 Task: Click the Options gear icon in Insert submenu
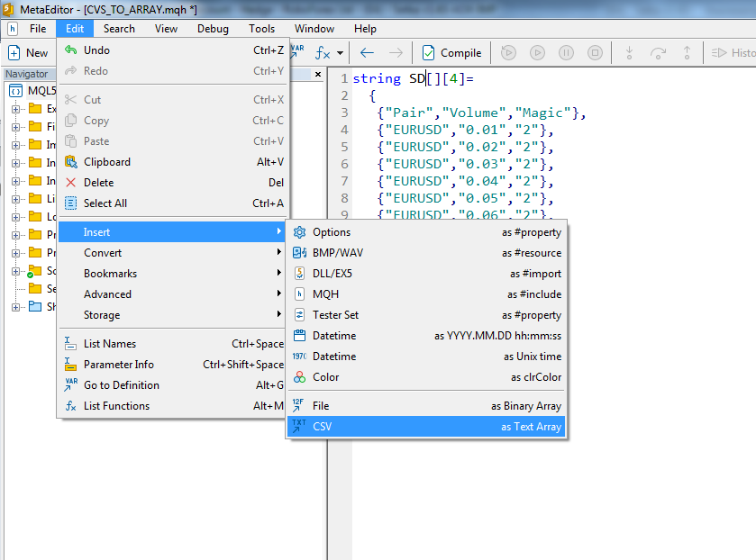[299, 232]
